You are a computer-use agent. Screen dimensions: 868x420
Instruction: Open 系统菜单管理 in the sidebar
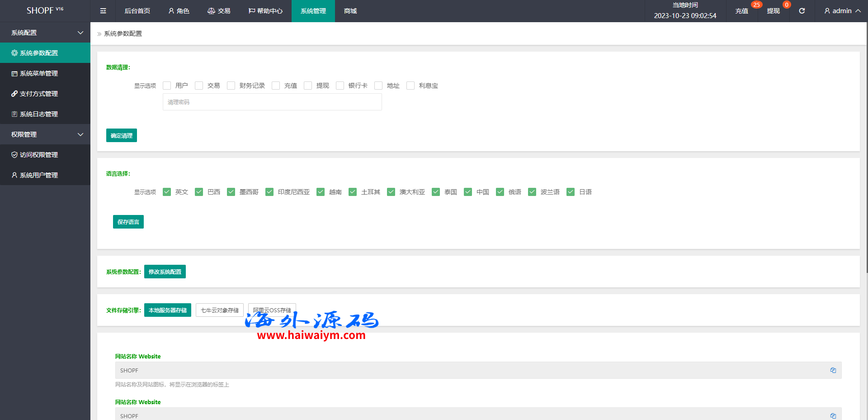click(x=38, y=73)
